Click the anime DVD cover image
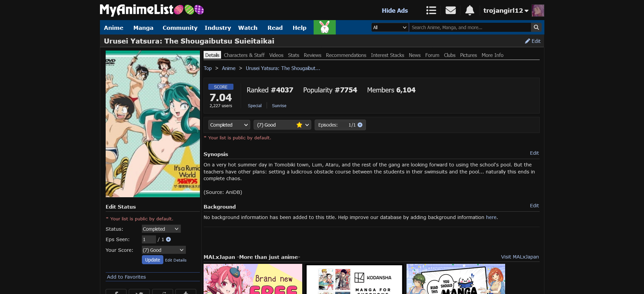644x294 pixels. 153,124
